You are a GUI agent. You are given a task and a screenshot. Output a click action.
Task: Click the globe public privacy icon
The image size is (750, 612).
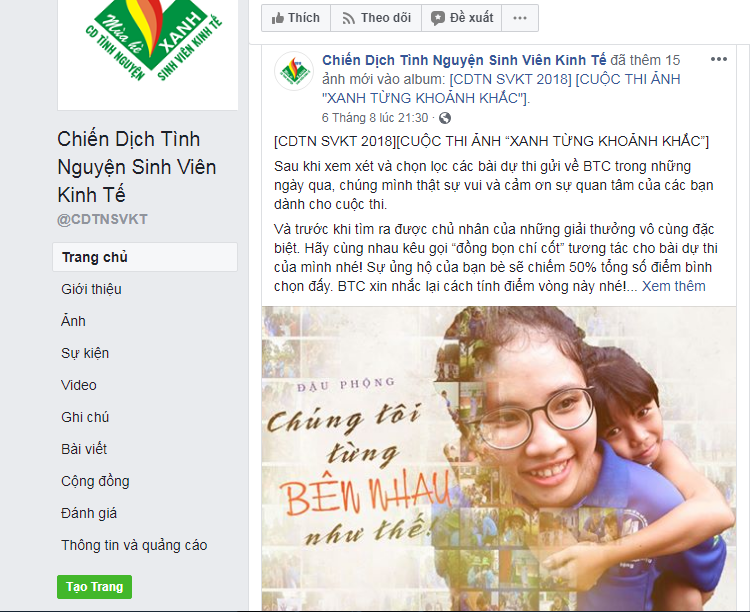click(x=445, y=118)
